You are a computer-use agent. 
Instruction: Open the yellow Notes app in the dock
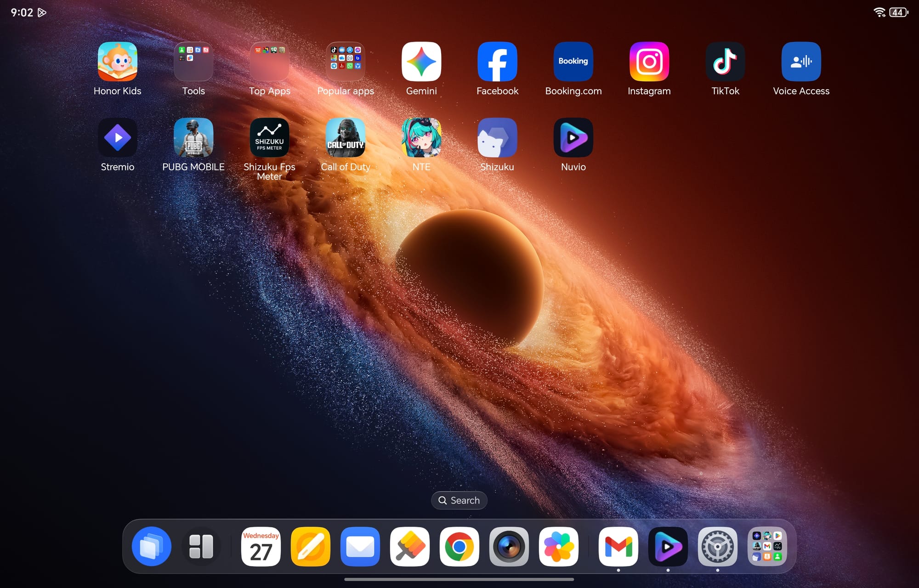tap(311, 547)
